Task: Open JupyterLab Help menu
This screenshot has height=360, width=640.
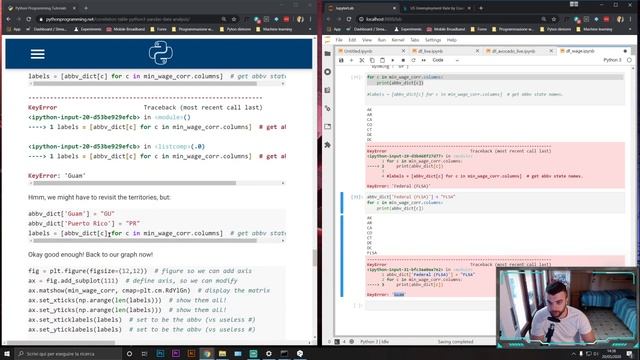Action: pos(451,40)
